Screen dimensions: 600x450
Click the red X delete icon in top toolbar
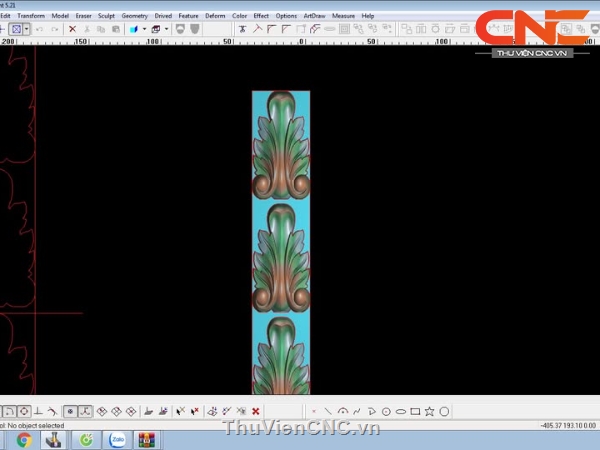pos(72,30)
